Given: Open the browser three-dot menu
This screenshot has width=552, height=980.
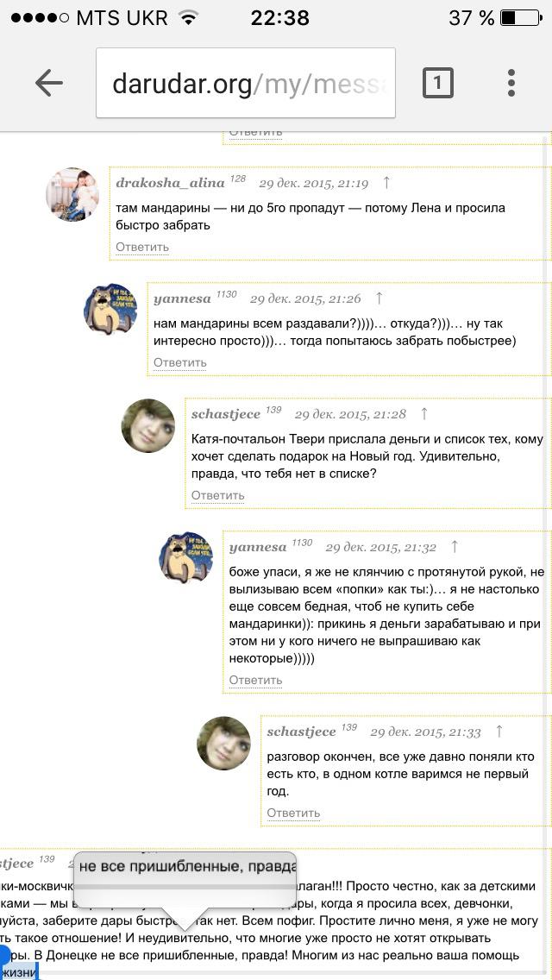Looking at the screenshot, I should coord(511,83).
